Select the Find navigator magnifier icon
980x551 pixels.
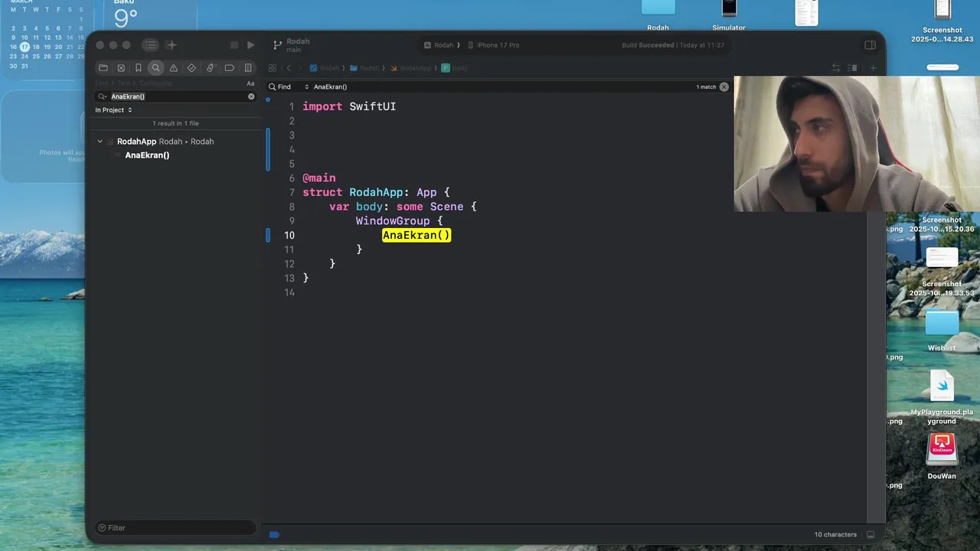point(155,68)
